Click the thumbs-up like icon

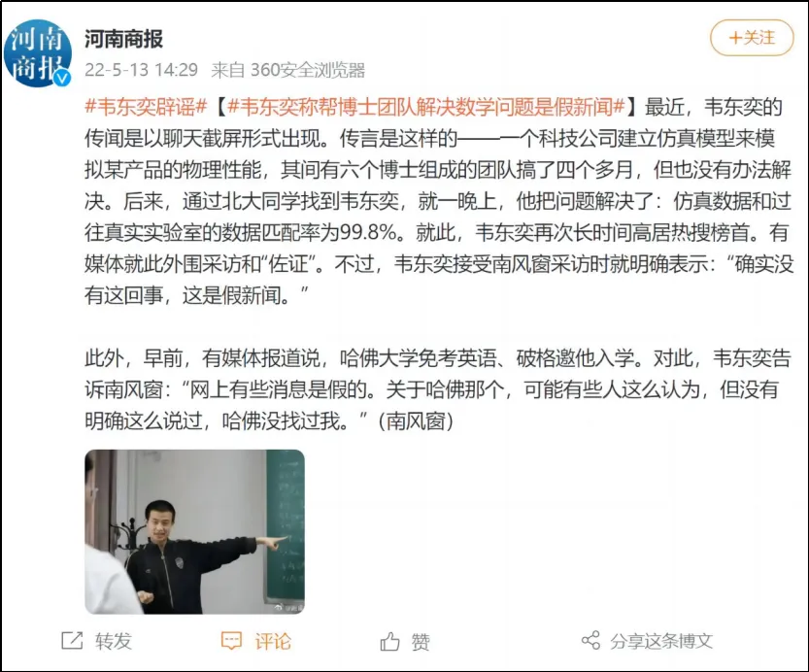[389, 641]
